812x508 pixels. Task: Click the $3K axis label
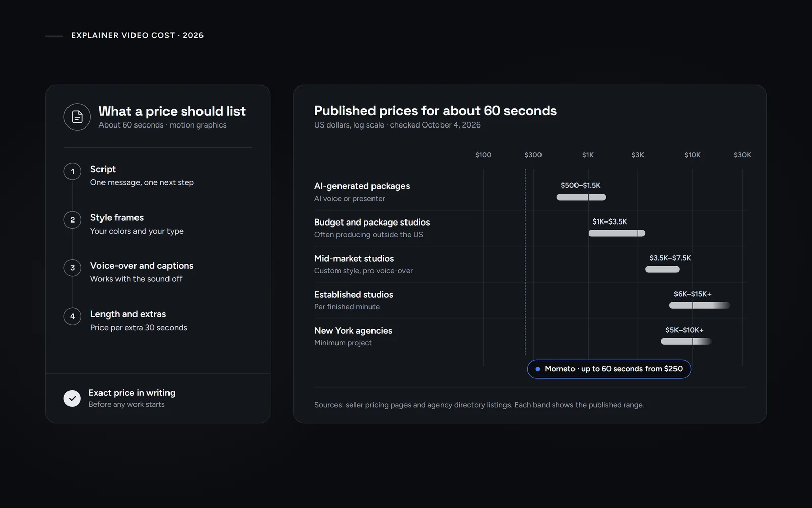[x=638, y=155]
